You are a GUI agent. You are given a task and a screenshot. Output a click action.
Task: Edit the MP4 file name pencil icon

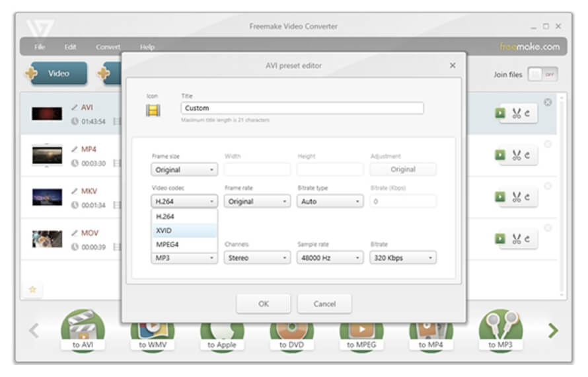75,149
